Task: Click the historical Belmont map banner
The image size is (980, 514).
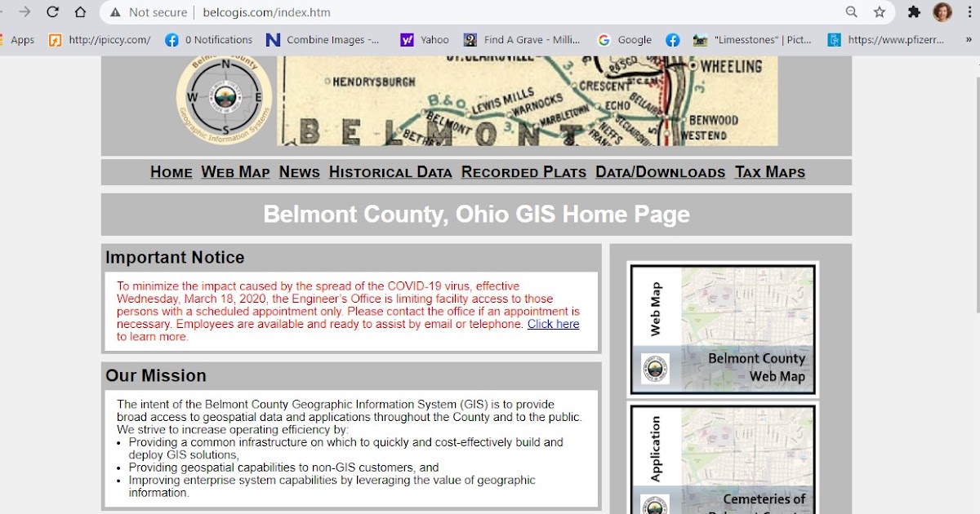Action: click(528, 101)
